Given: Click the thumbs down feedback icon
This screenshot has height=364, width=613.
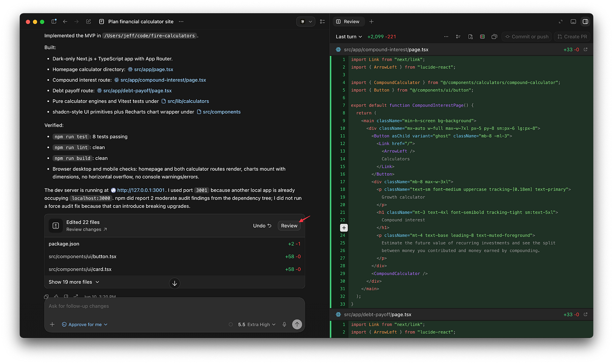Looking at the screenshot, I should 66,297.
